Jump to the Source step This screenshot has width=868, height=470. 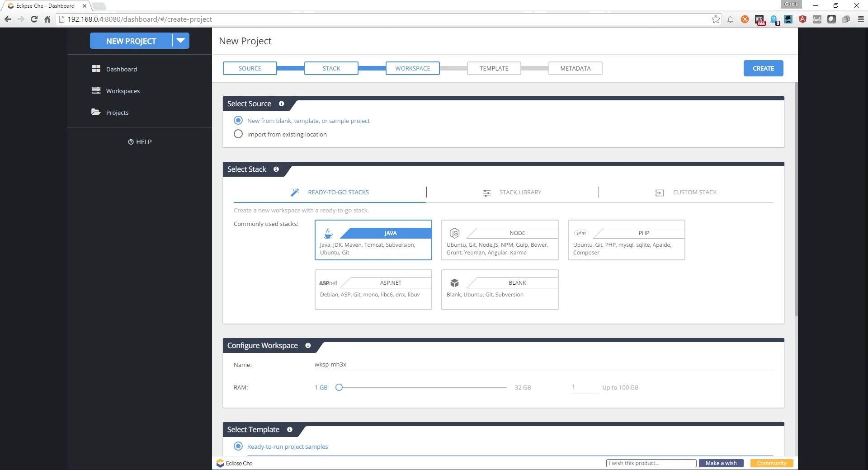[250, 68]
